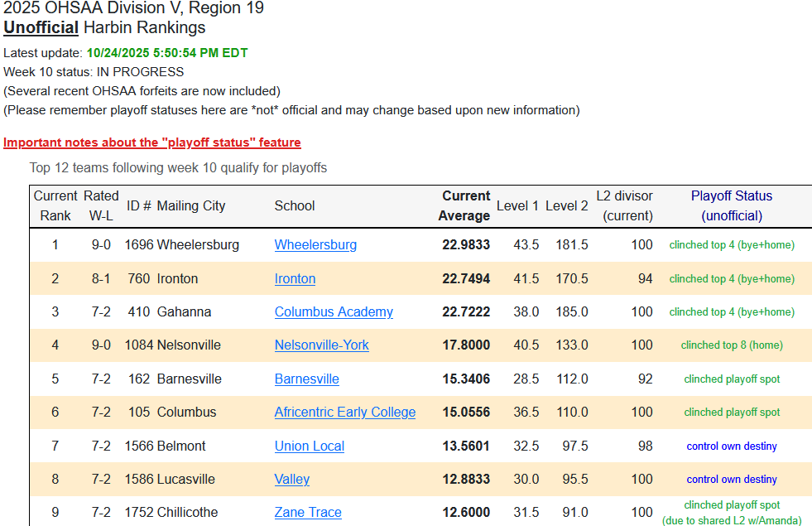Image resolution: width=812 pixels, height=526 pixels.
Task: Open the important playoff status notes link
Action: (152, 142)
